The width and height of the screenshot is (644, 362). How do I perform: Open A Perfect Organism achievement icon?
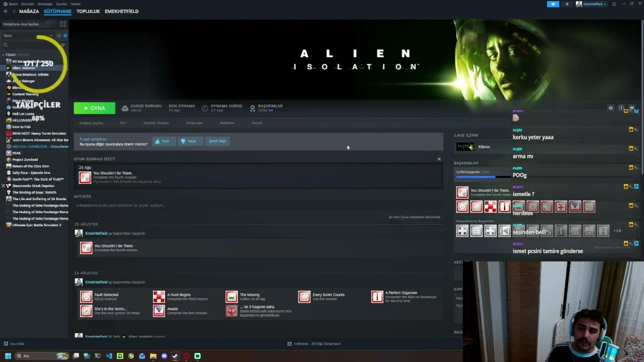(377, 297)
